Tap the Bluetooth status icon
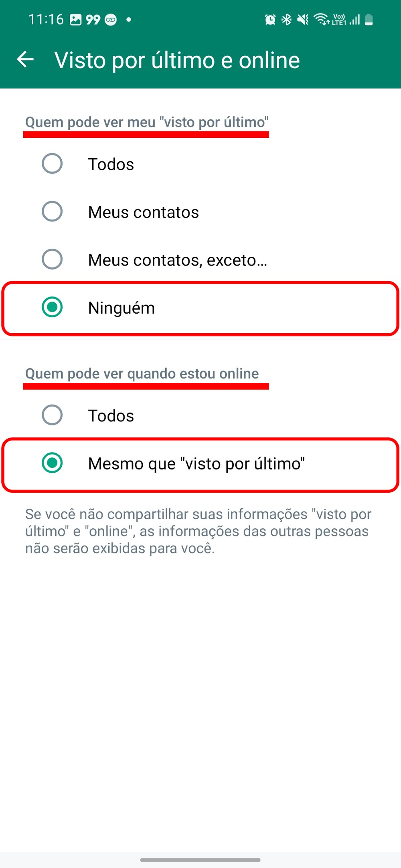 (286, 20)
